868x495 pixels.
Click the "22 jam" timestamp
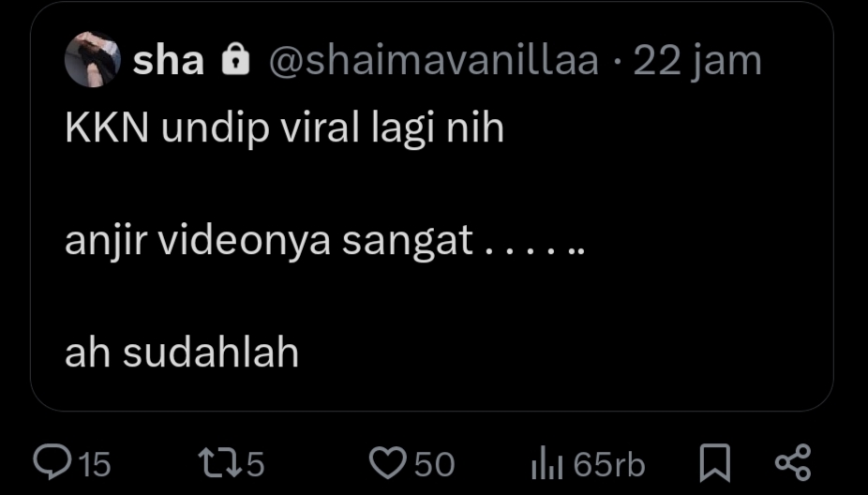coord(697,62)
